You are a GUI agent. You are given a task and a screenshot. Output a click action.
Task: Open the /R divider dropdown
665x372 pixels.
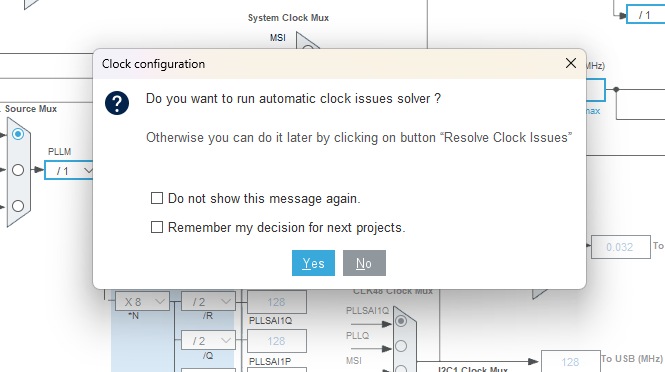pos(208,302)
